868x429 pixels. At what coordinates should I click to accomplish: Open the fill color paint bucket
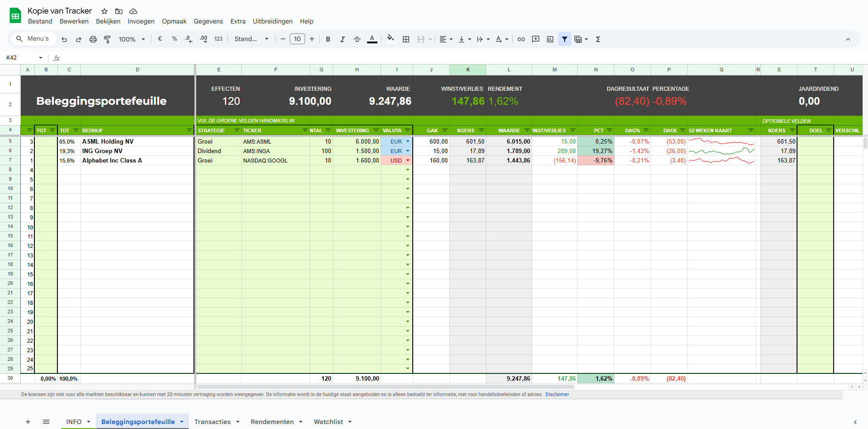391,39
